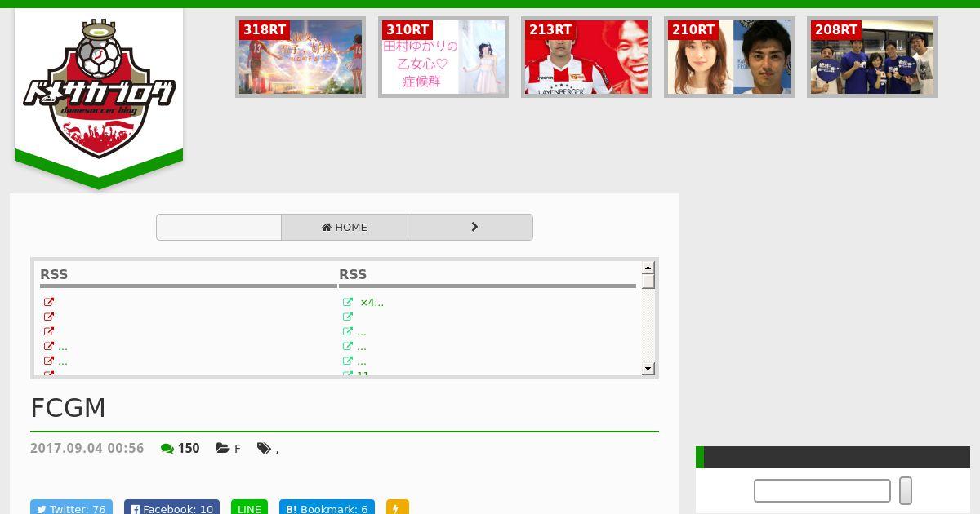Click the orange lightning-bolt share button
980x514 pixels.
397,507
